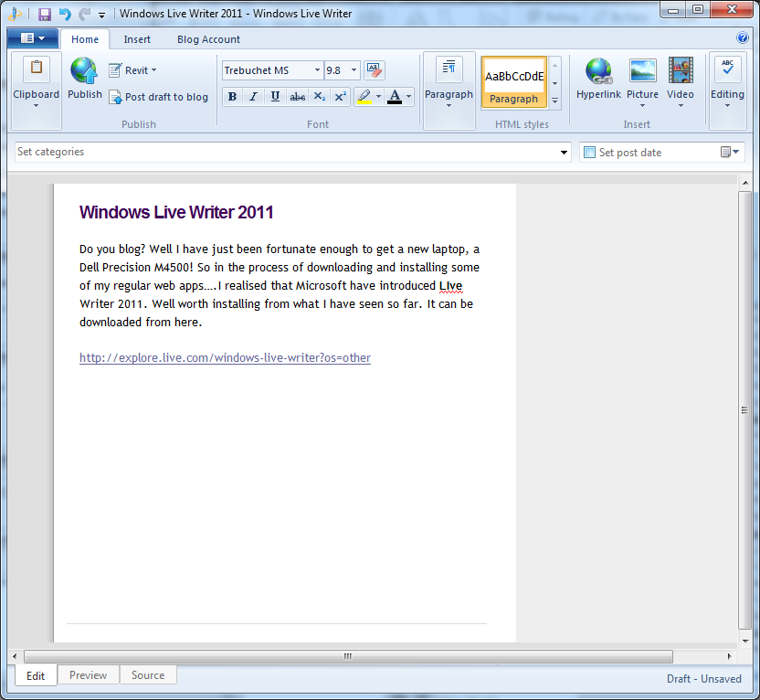This screenshot has height=700, width=760.
Task: Insert a Video
Action: coord(681,82)
